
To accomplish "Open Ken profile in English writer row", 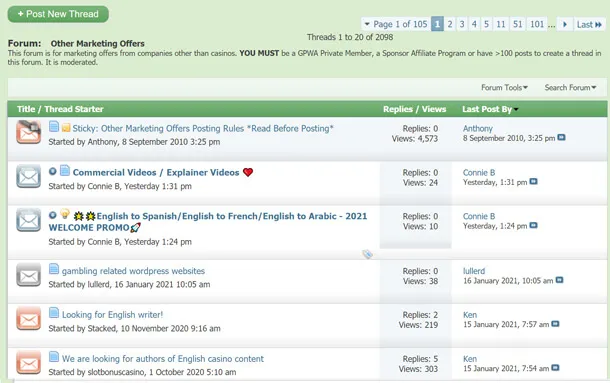I will [x=470, y=315].
